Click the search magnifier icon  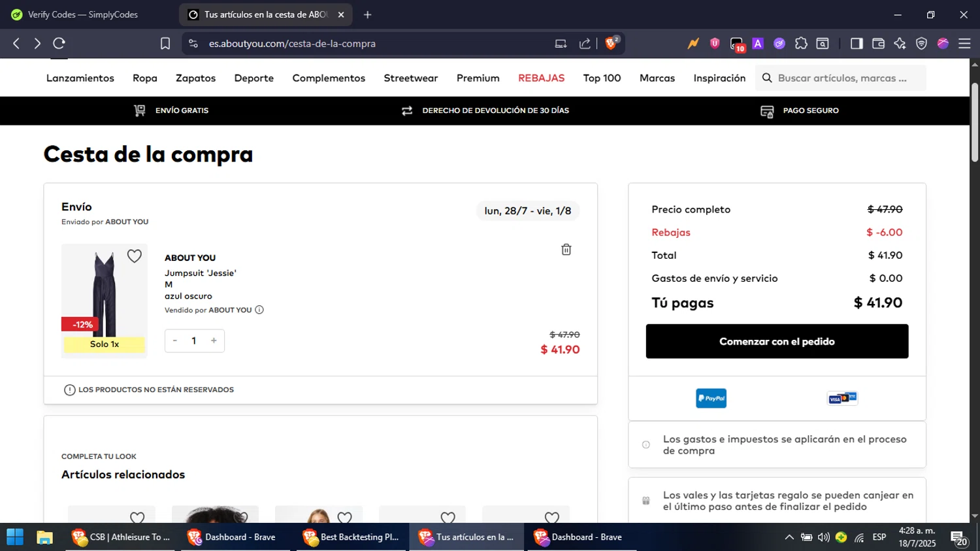767,78
